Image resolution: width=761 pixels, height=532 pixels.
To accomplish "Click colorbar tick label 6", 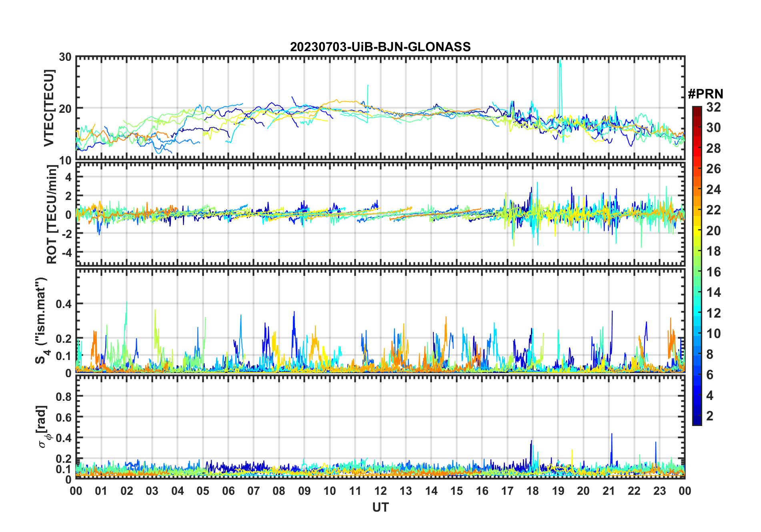I will [710, 375].
